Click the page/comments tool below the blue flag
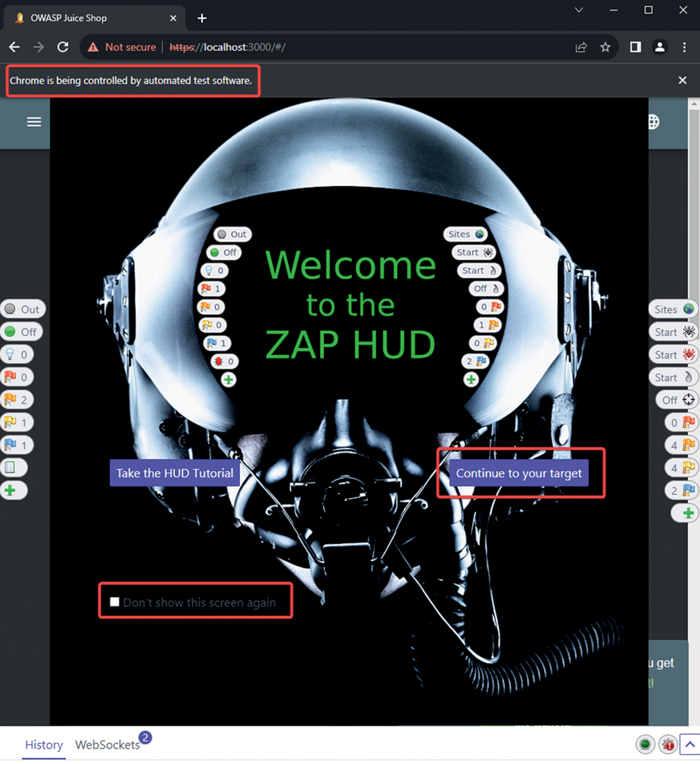700x764 pixels. pos(14,468)
